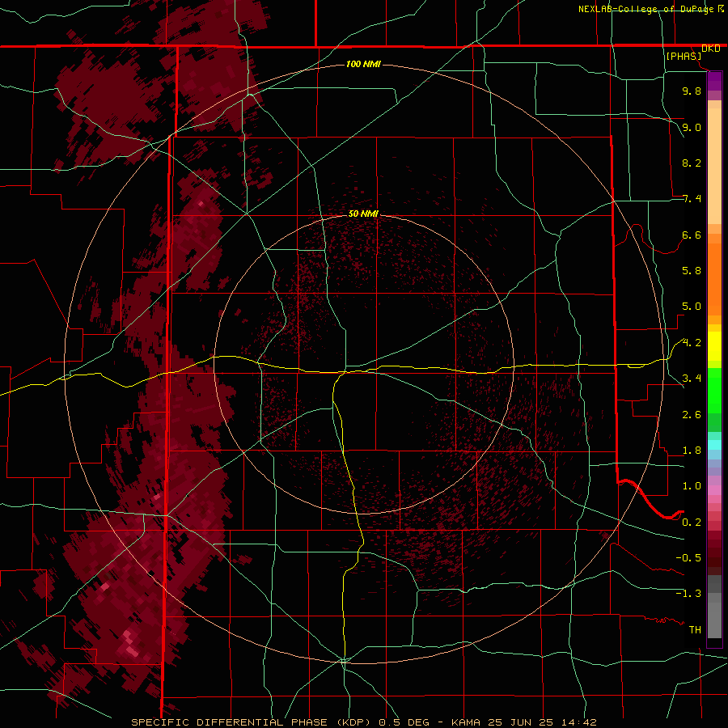Image resolution: width=728 pixels, height=728 pixels.
Task: Click the "50 NMI" range ring label
Action: (363, 214)
